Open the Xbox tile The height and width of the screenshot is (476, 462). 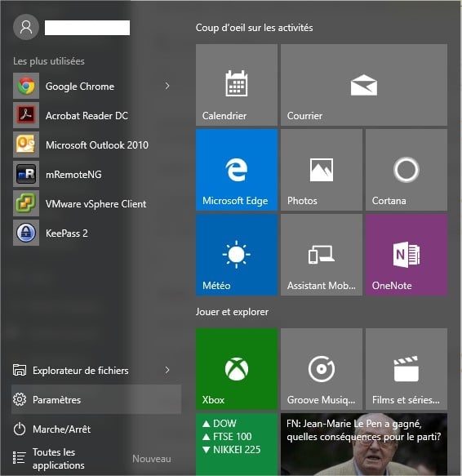pos(237,369)
